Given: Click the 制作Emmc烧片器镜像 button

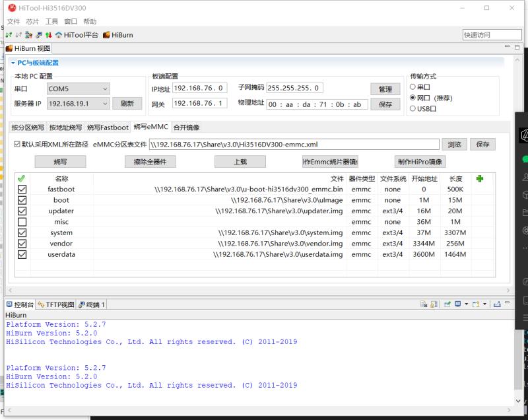Looking at the screenshot, I should click(330, 162).
